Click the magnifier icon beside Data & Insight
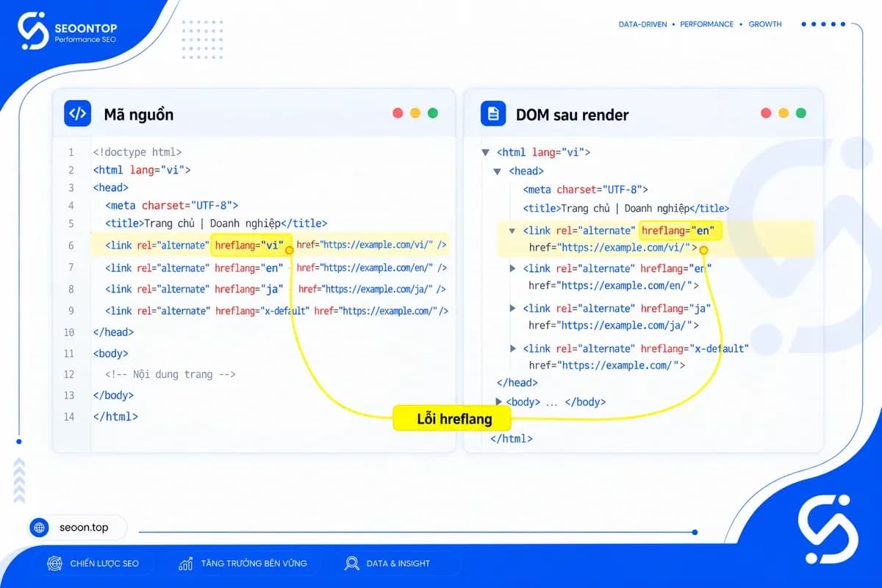882x588 pixels. 352,564
